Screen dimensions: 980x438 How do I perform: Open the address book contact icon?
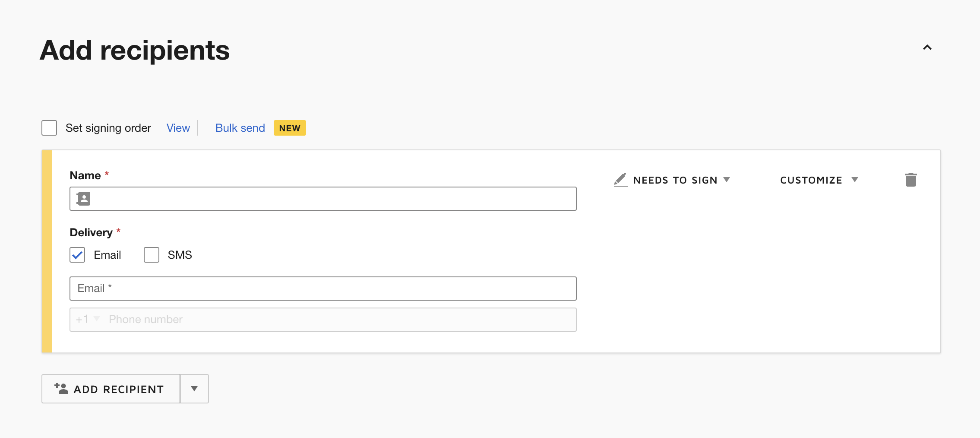83,199
